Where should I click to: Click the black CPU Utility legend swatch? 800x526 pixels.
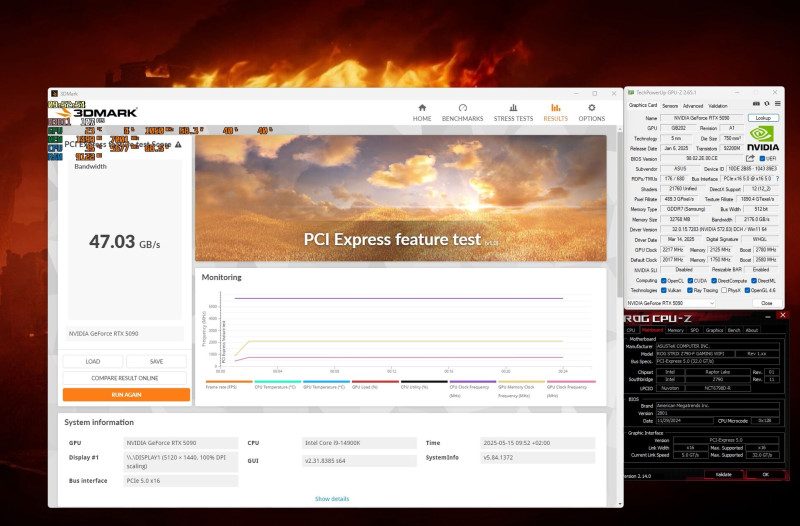pos(424,382)
